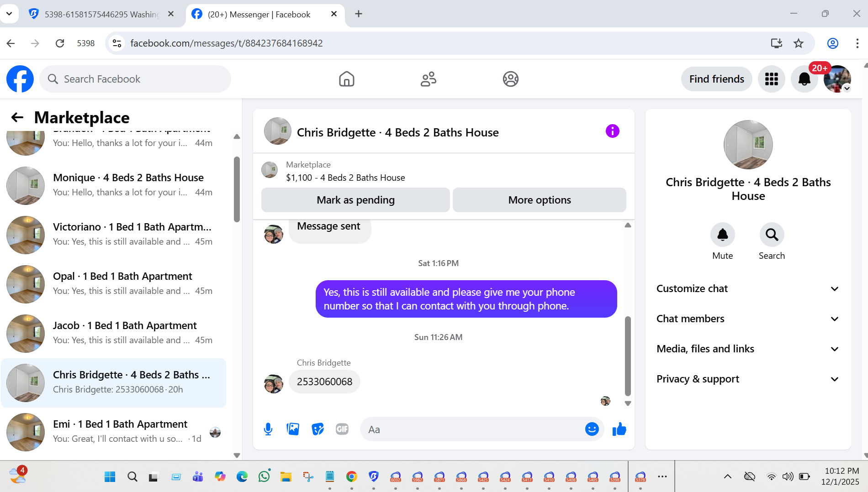Show more taskbar apps via three dots
This screenshot has width=868, height=492.
[x=662, y=476]
